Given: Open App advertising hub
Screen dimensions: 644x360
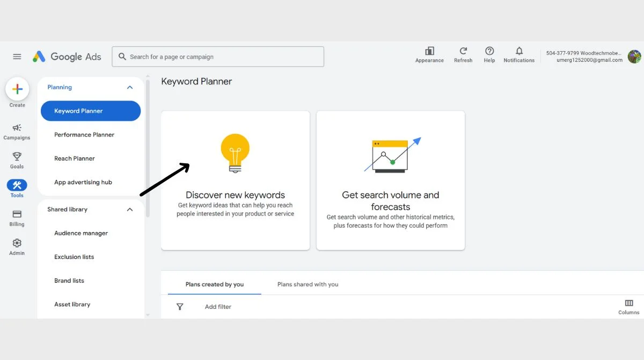Looking at the screenshot, I should 83,182.
